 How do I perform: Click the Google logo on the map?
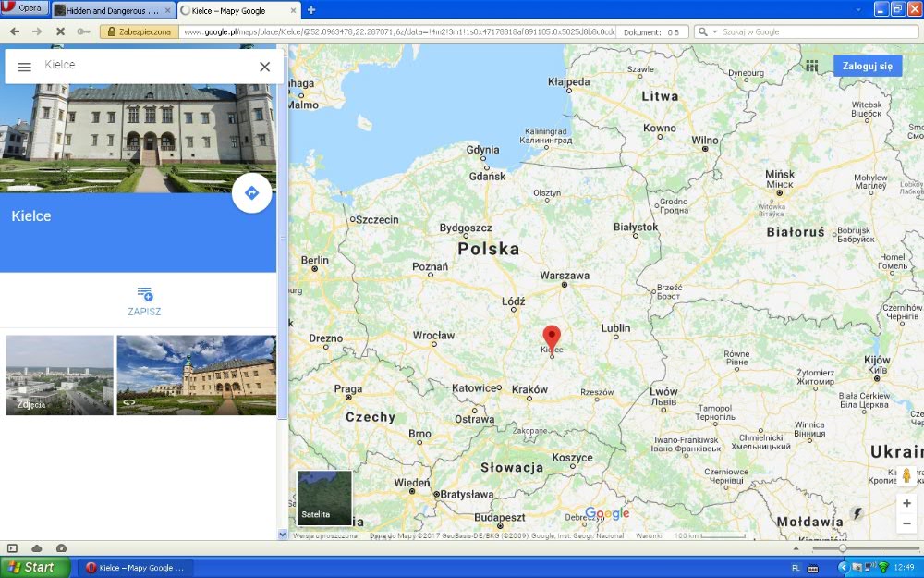[607, 513]
